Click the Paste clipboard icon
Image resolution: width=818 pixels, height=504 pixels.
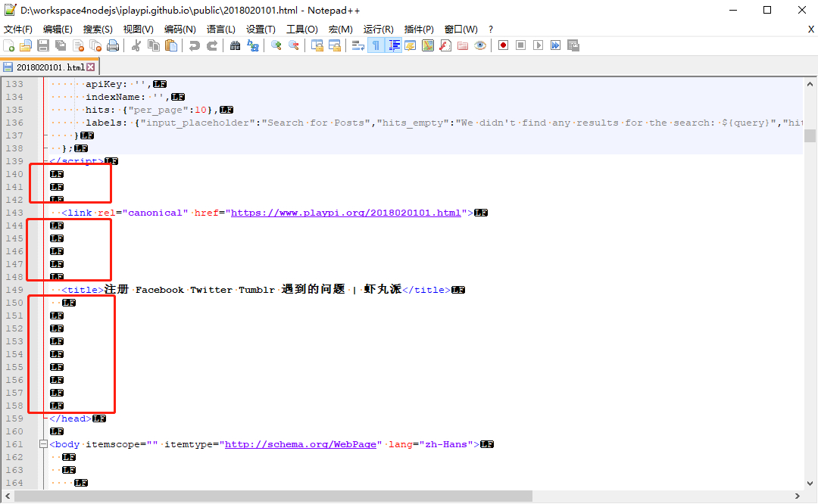point(171,46)
